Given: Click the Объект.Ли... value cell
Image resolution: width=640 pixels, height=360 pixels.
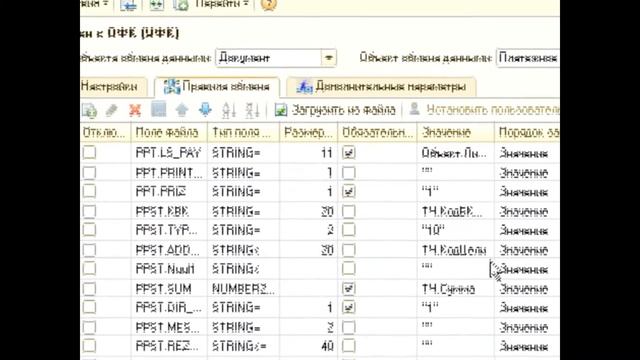Looking at the screenshot, I should point(456,153).
